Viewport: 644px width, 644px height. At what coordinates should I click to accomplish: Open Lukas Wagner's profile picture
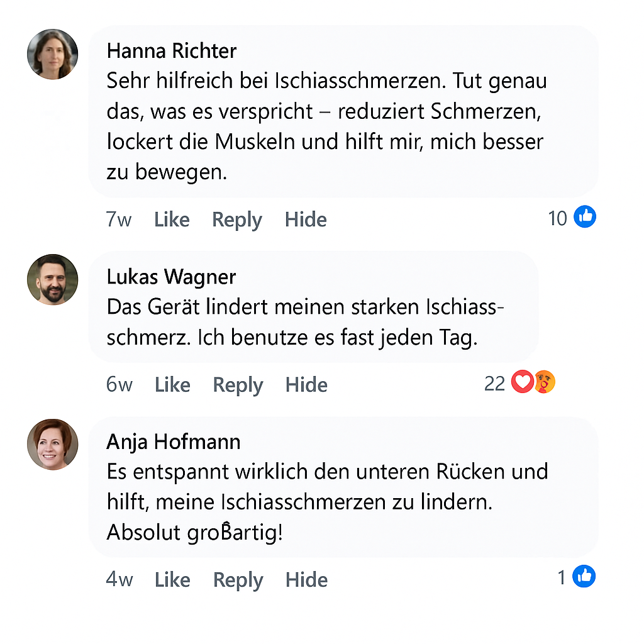[x=53, y=280]
